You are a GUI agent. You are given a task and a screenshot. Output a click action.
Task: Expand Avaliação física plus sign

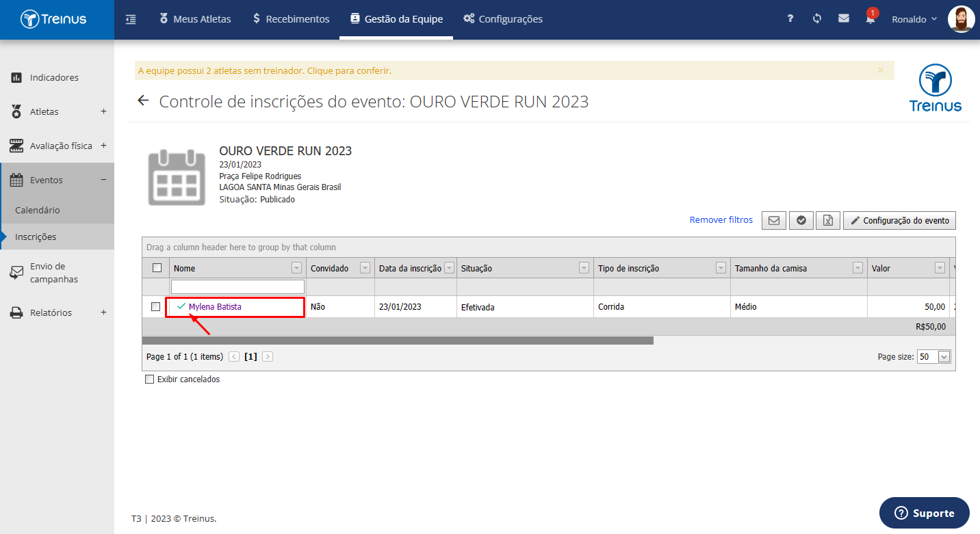103,145
